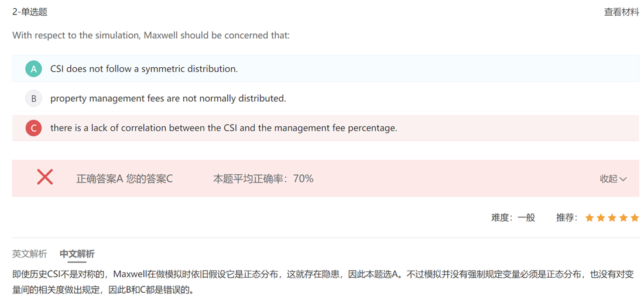Viewport: 644px width, 297px height.
Task: Choose 'CSI does not follow a symmetric distribution'
Action: [x=144, y=69]
